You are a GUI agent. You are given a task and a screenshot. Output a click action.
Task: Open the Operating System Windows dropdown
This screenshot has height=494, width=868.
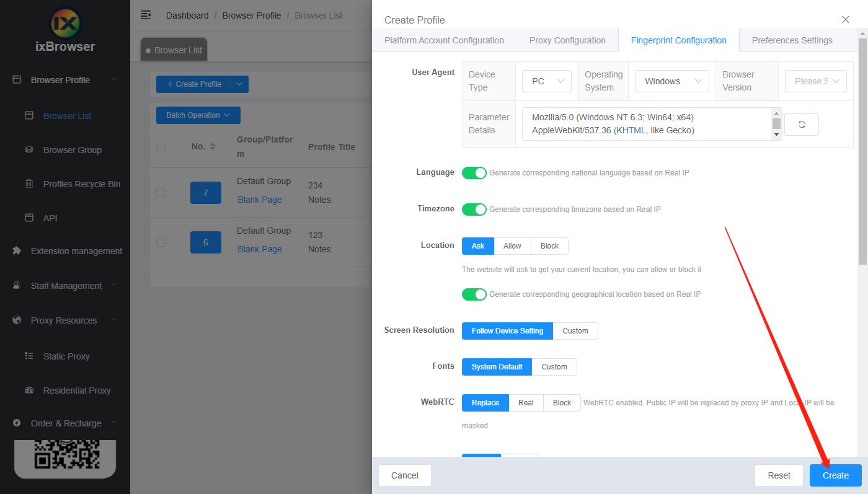pos(671,81)
